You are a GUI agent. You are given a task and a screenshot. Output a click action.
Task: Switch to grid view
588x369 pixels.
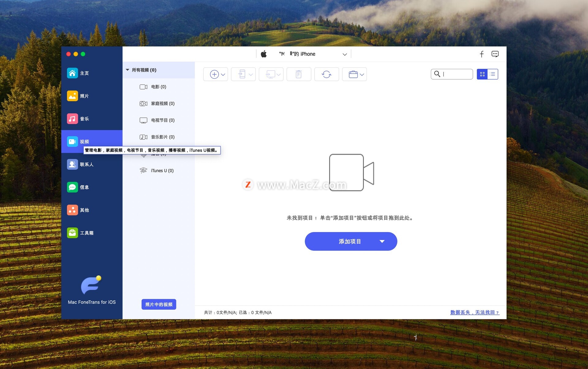(x=482, y=74)
